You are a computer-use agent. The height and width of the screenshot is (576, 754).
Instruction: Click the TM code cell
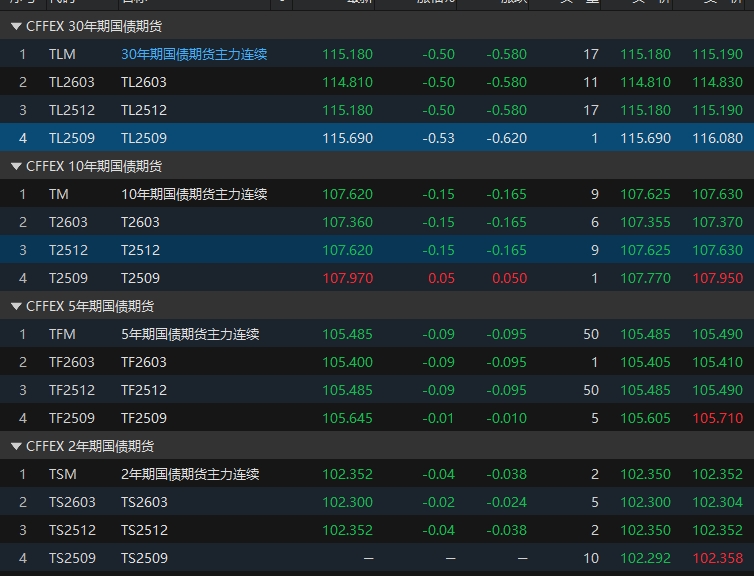point(59,194)
